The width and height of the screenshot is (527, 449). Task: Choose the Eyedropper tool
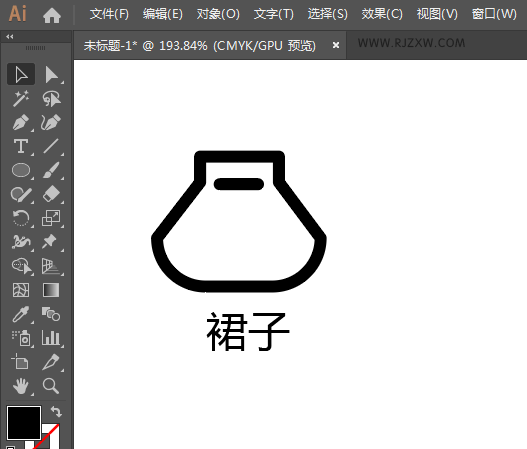coord(21,315)
